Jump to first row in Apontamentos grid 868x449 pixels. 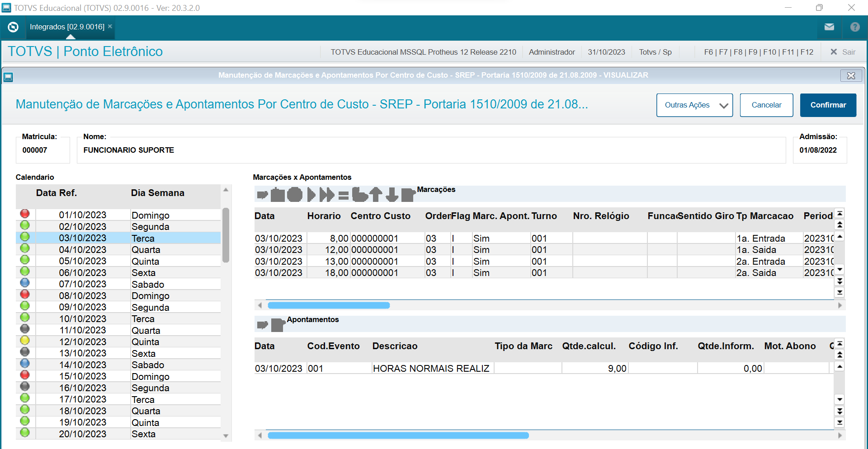pos(840,343)
